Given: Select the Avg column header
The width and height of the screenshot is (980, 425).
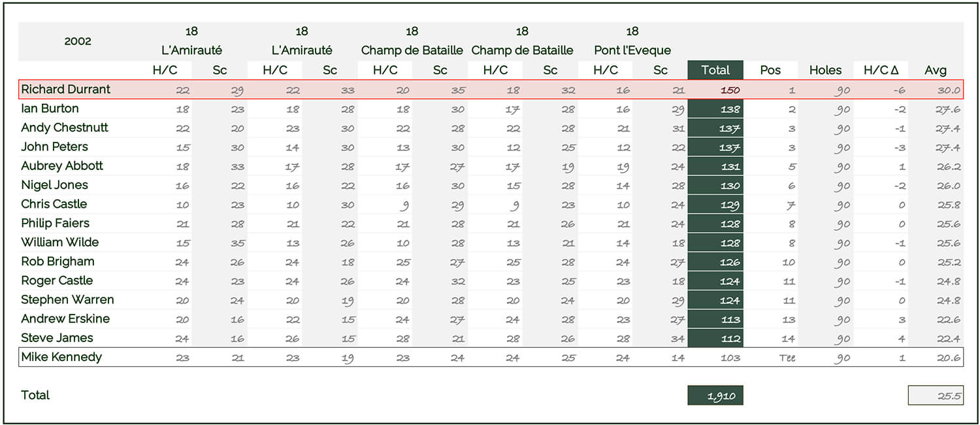Looking at the screenshot, I should 936,70.
